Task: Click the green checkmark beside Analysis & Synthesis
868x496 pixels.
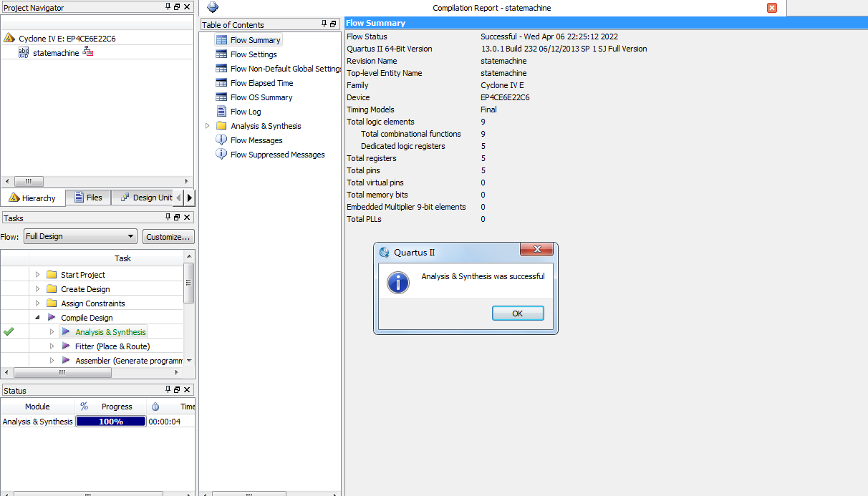Action: (9, 331)
